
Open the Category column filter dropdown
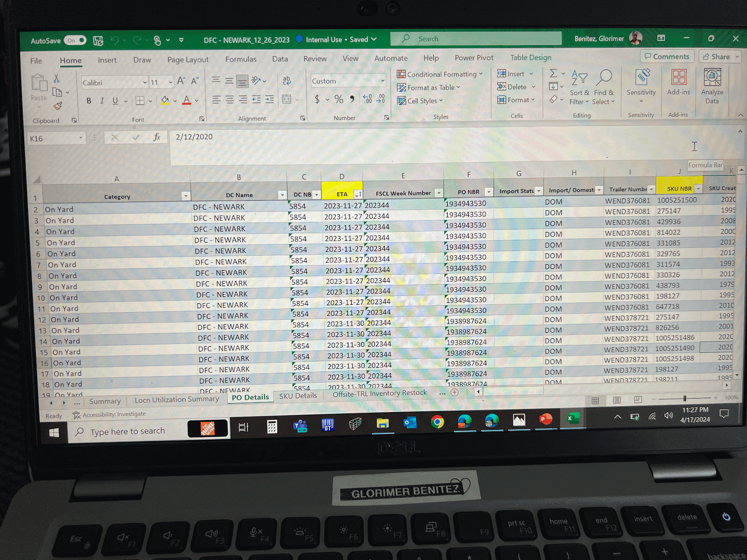186,196
